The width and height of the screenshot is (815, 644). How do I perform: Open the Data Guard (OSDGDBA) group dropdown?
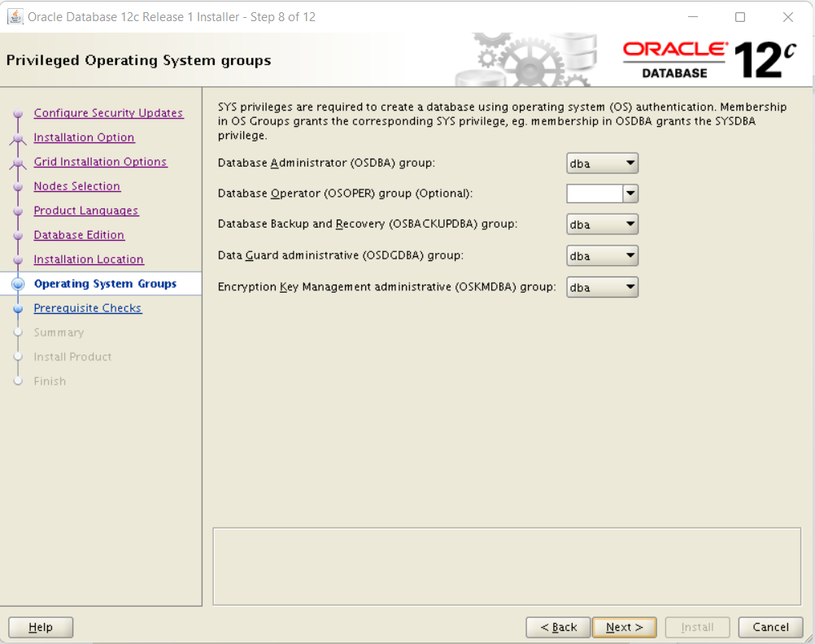tap(602, 255)
